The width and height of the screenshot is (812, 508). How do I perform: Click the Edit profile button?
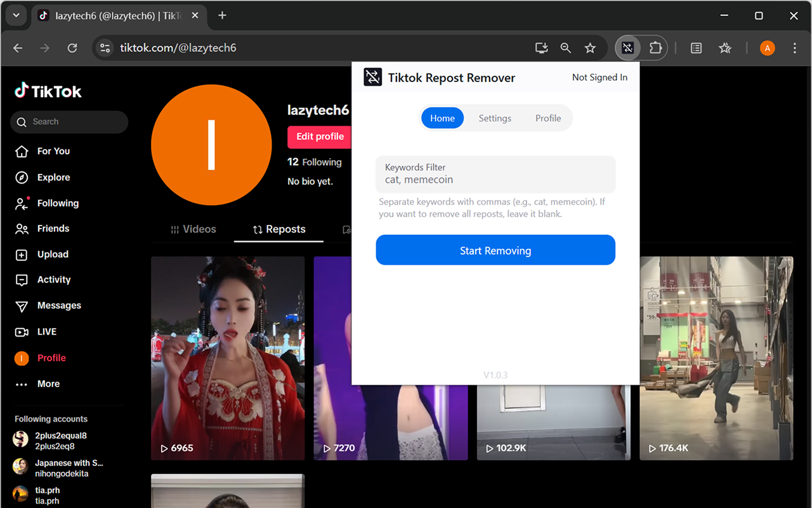click(x=319, y=137)
